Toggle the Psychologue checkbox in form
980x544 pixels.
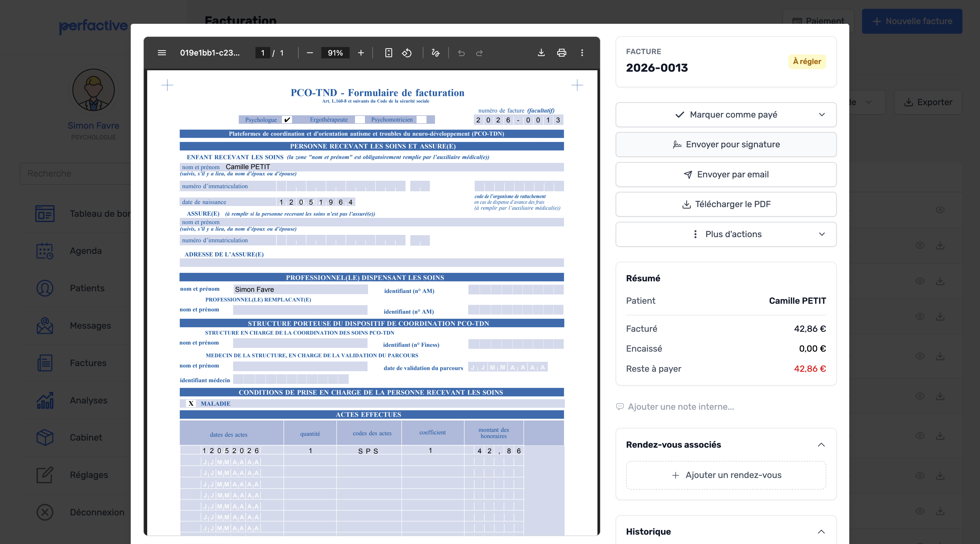pos(287,120)
